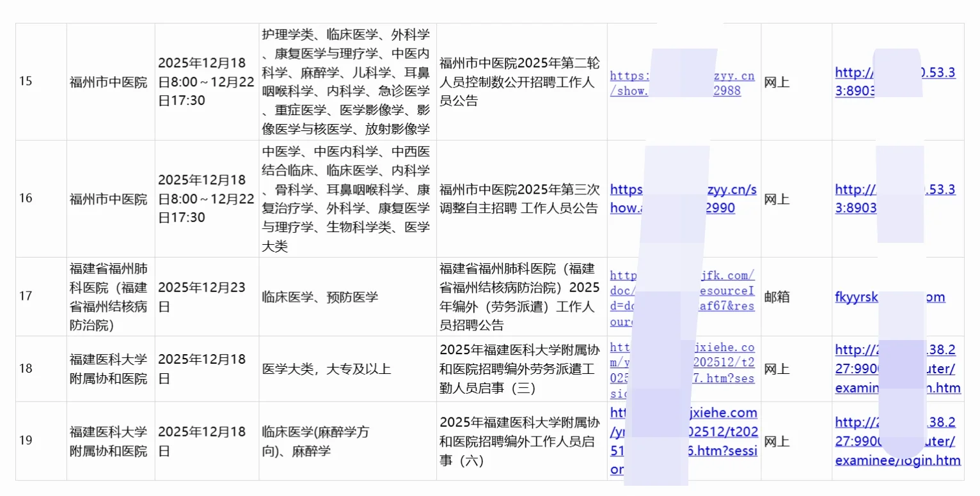Viewport: 980px width, 496px height.
Task: Select the cell showing 福建省福州肺科医院
Action: [x=110, y=296]
